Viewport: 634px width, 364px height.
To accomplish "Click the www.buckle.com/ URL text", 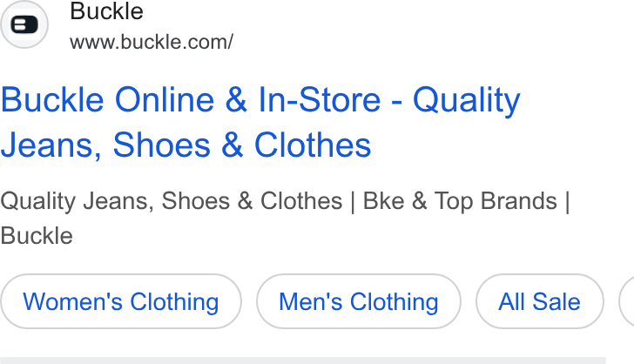I will (152, 42).
